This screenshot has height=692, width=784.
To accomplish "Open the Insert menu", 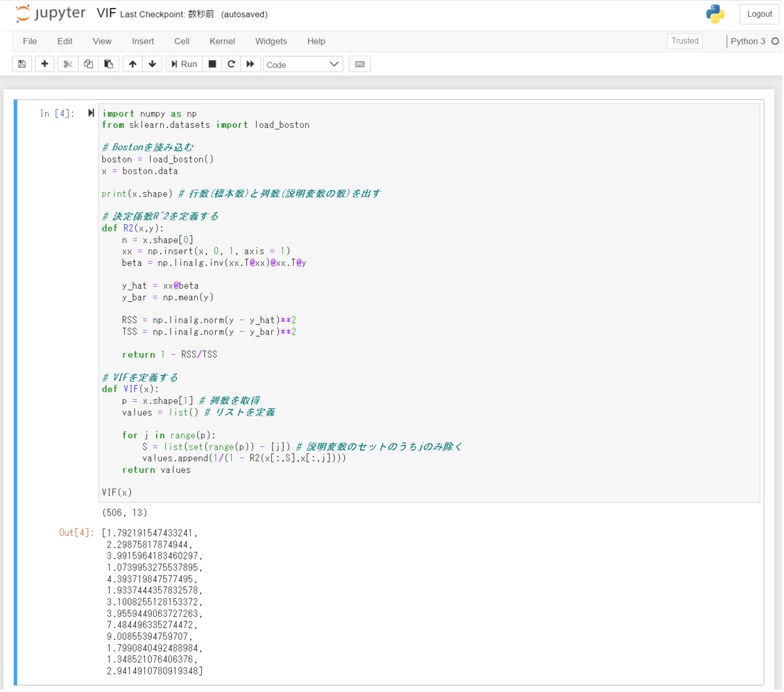I will coord(143,41).
